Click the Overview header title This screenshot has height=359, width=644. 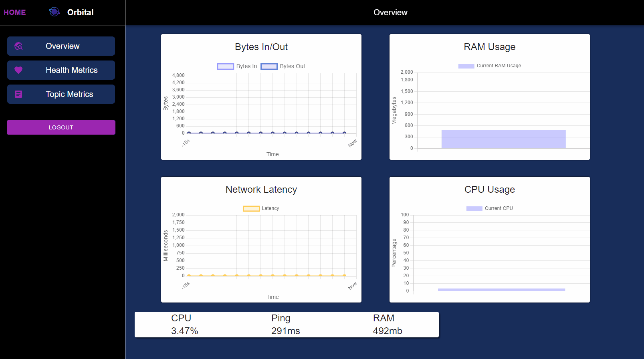390,12
